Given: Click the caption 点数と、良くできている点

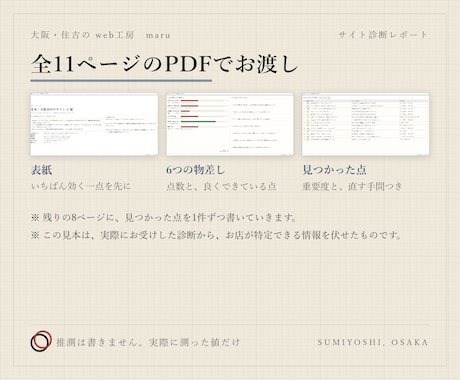Looking at the screenshot, I should point(222,186).
